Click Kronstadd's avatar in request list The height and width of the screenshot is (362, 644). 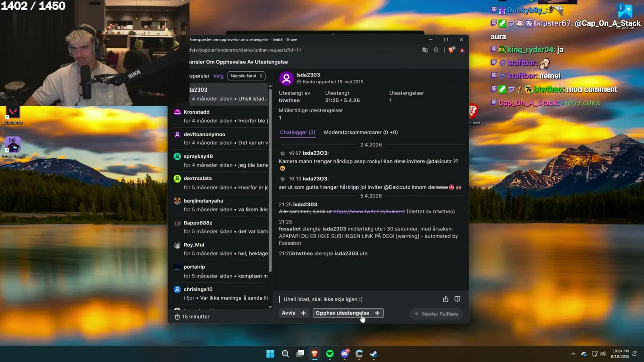coord(177,112)
